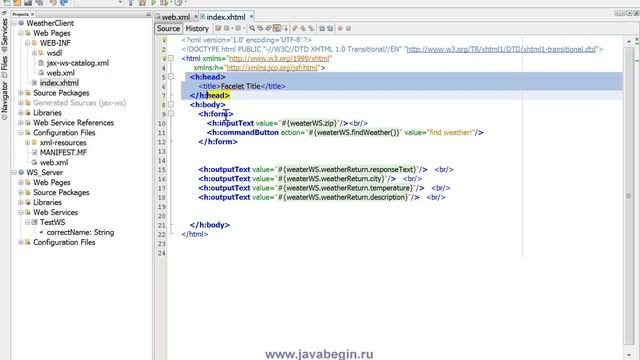Start macro recording red circle icon
The height and width of the screenshot is (360, 640).
click(x=340, y=28)
